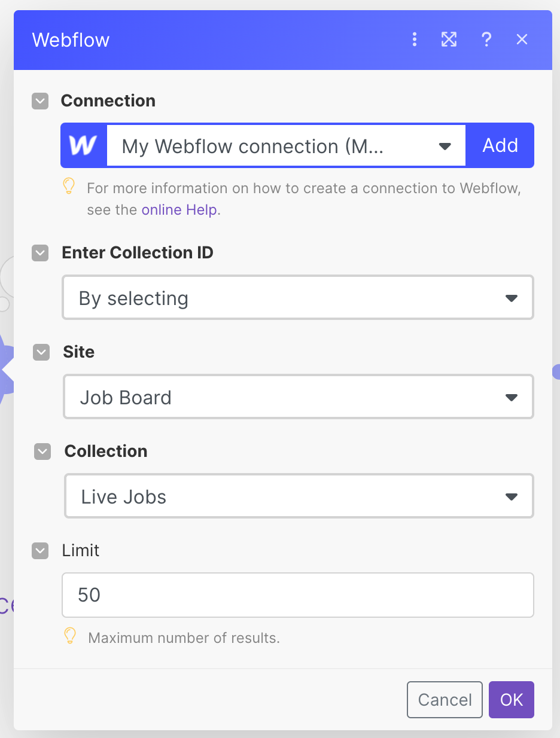Click the lightbulb hint icon under Connection
Viewport: 560px width, 738px height.
[x=69, y=187]
